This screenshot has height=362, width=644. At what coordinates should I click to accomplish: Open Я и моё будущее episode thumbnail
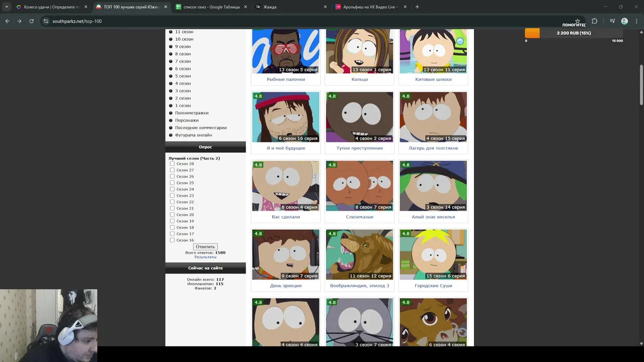click(x=286, y=117)
